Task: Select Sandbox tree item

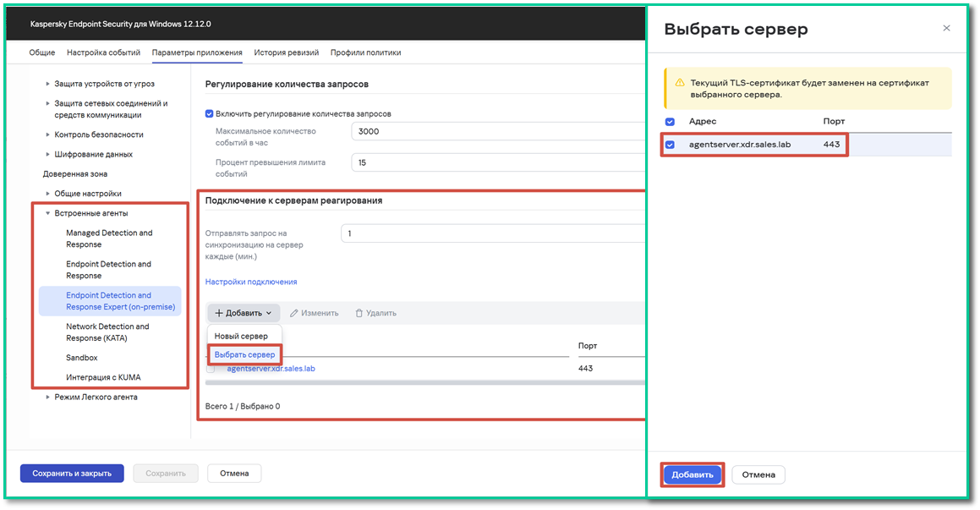Action: [x=82, y=358]
